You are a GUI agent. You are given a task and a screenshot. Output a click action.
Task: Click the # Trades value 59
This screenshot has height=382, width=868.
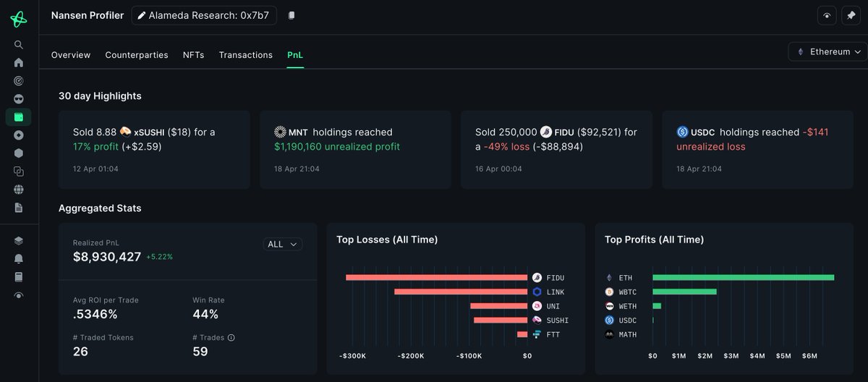coord(200,352)
